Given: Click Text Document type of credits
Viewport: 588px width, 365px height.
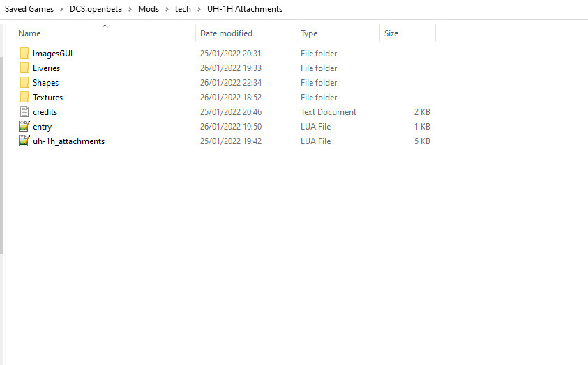Looking at the screenshot, I should pos(329,112).
